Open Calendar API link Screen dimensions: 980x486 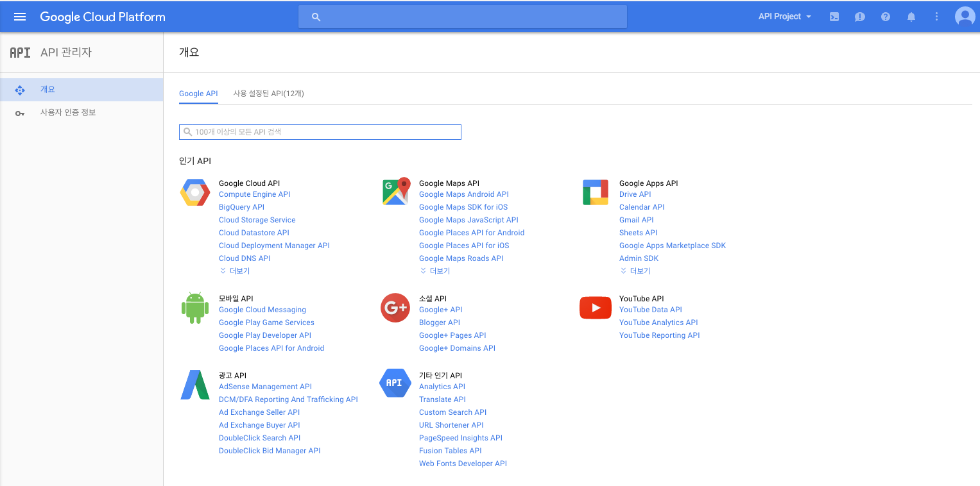coord(642,207)
